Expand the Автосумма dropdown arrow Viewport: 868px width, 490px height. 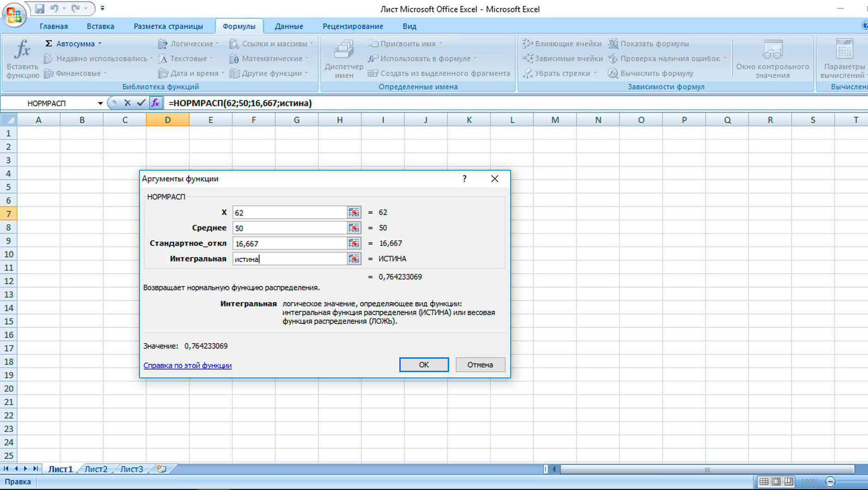click(x=100, y=44)
